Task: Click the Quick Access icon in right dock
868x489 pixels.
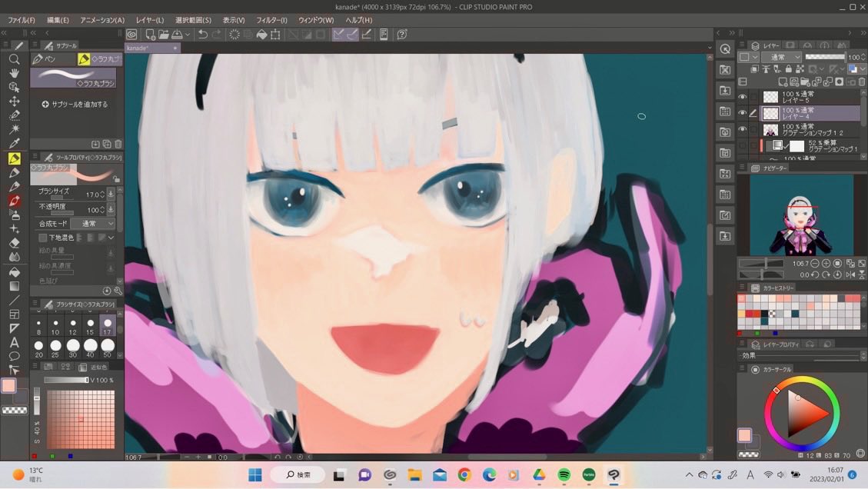Action: pyautogui.click(x=725, y=48)
